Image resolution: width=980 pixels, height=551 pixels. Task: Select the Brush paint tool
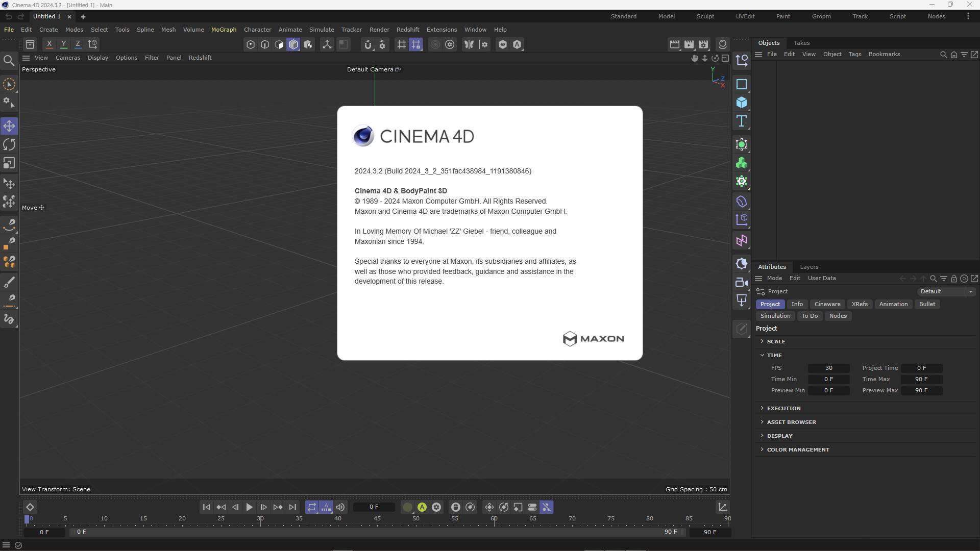click(x=9, y=282)
